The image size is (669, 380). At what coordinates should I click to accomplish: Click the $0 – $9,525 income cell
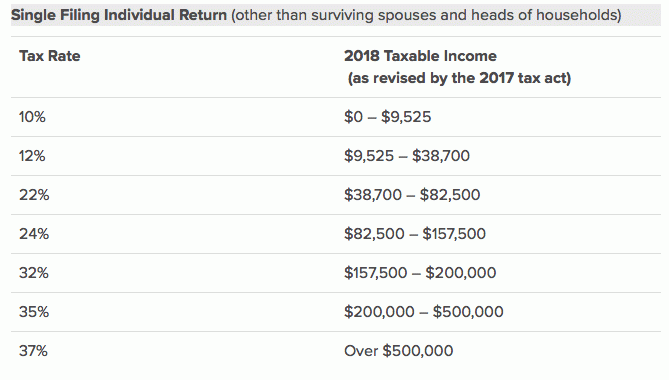tap(387, 117)
